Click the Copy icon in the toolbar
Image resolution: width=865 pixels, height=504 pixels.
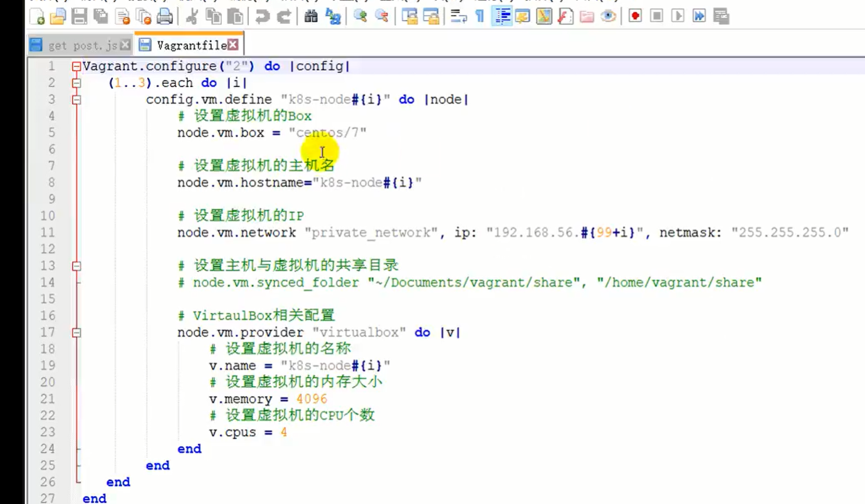coord(214,16)
